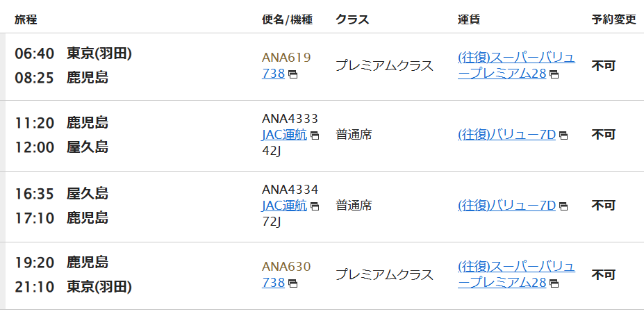Open JAC運航 link for flight ANA4333
This screenshot has width=644, height=314.
(x=284, y=135)
